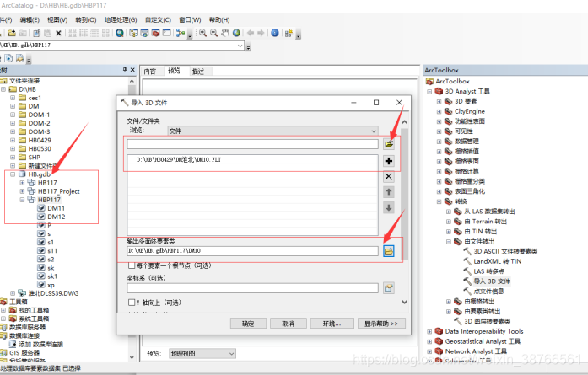This screenshot has width=588, height=375.
Task: Collapse the HBP117 feature dataset node
Action: pos(22,200)
